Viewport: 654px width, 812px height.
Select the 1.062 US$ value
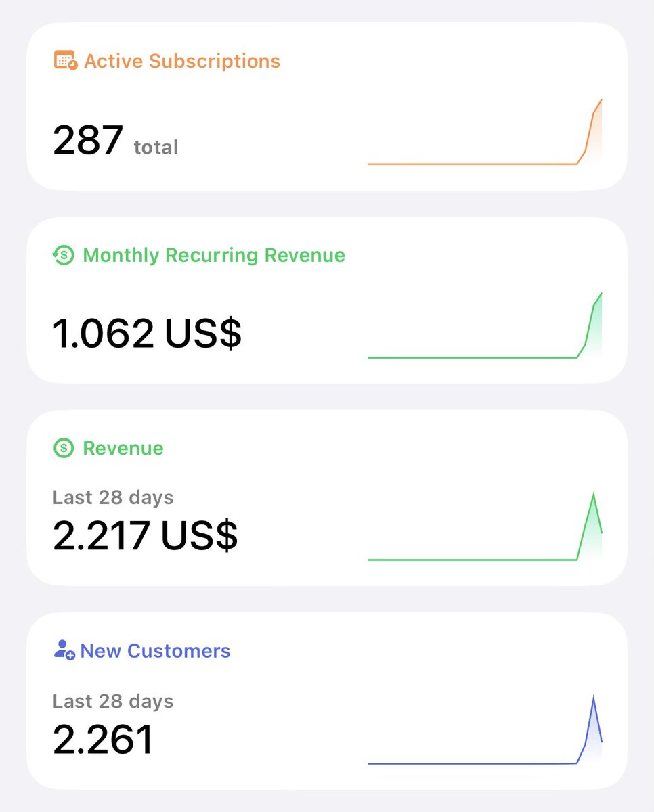coord(147,334)
